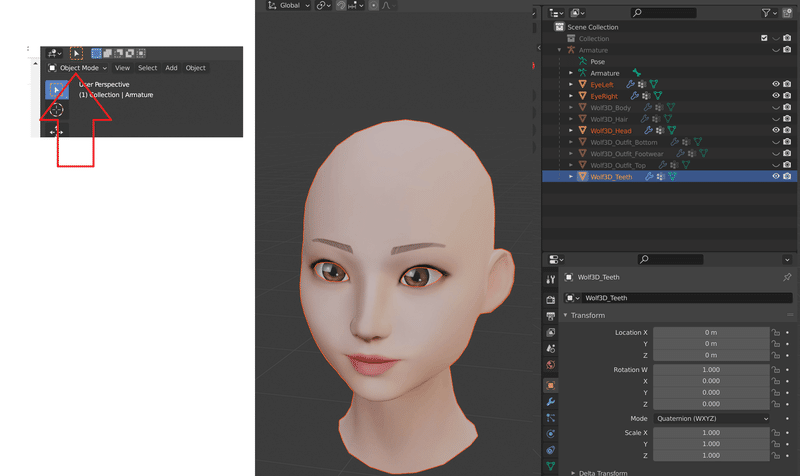Select Scene Collection in the outliner

click(592, 27)
